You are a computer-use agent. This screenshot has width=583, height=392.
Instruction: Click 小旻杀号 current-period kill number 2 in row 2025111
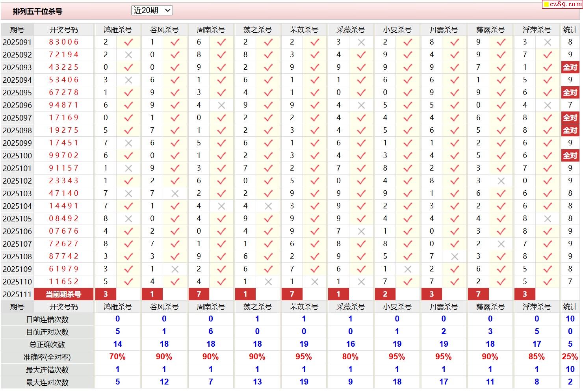[385, 294]
